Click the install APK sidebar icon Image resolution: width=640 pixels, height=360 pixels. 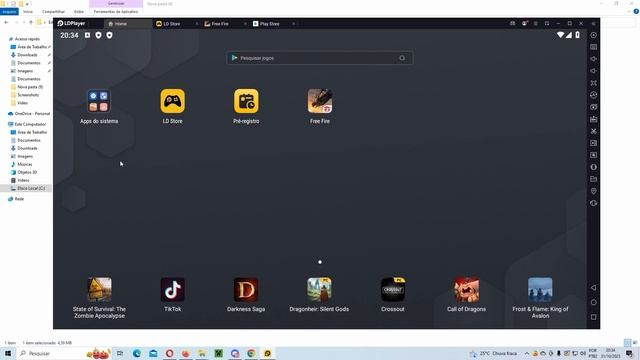(593, 119)
